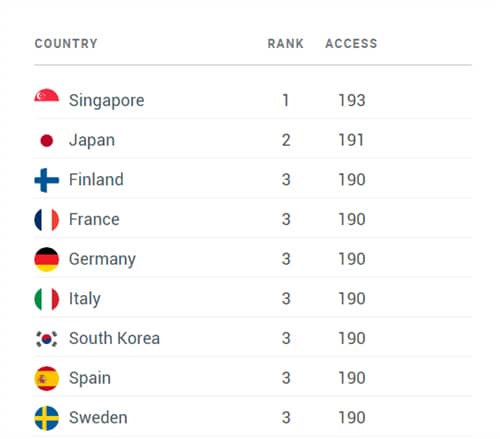Select the South Korea flag icon

pyautogui.click(x=47, y=339)
